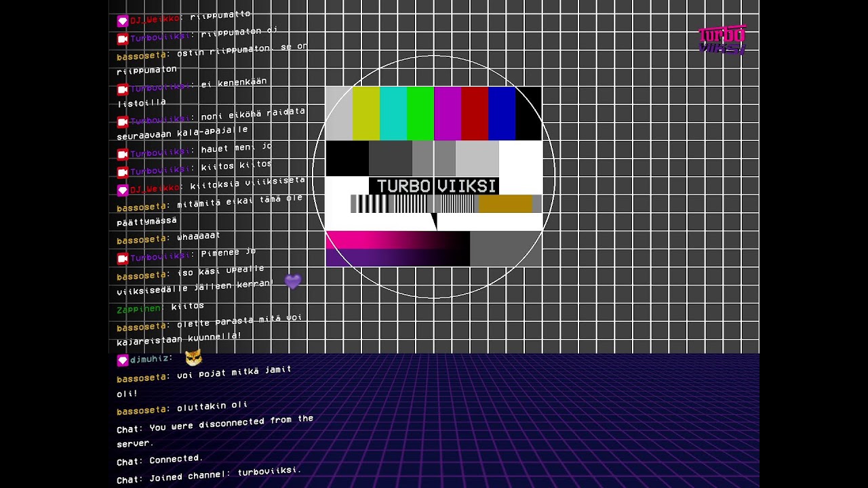
Task: Click camera badge on 'noni eiköhä raidata' message
Action: [x=123, y=122]
